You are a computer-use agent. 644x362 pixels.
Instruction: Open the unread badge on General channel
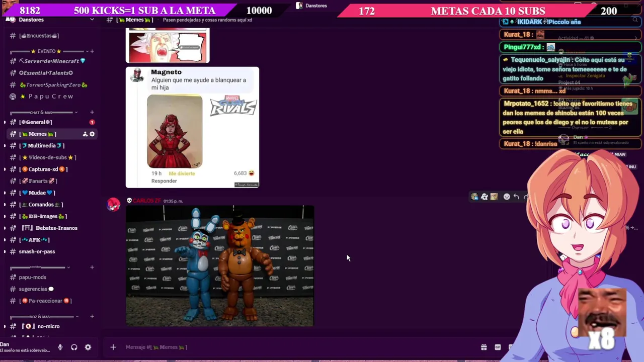(x=92, y=122)
